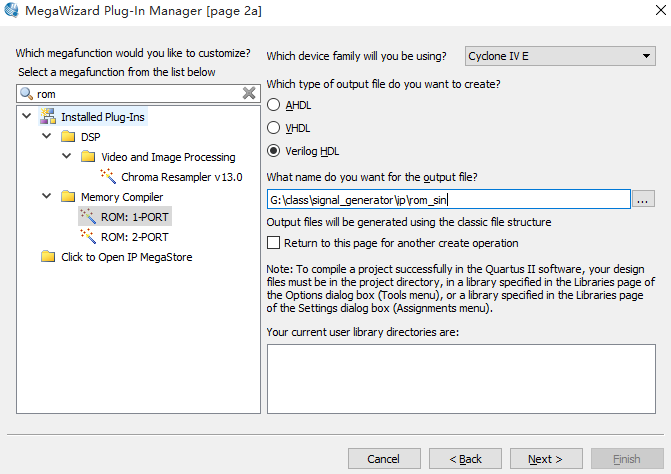This screenshot has width=671, height=474.
Task: Select the Memory Compiler tree item
Action: tap(122, 197)
